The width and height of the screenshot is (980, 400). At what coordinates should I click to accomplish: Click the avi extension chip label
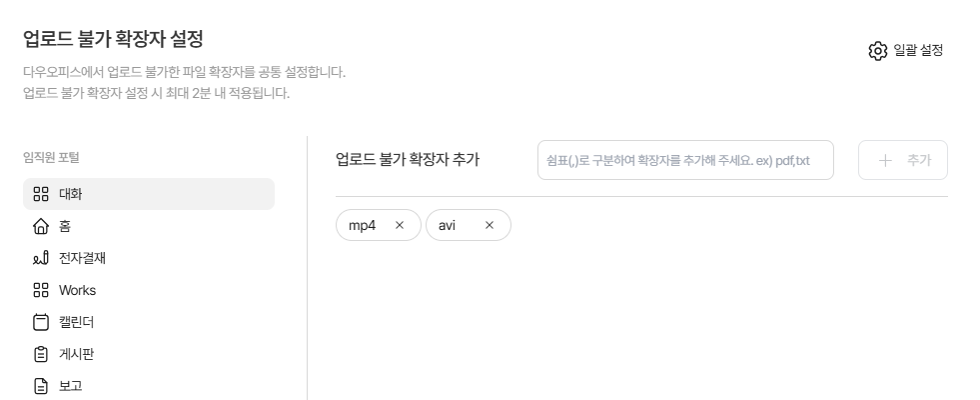448,225
